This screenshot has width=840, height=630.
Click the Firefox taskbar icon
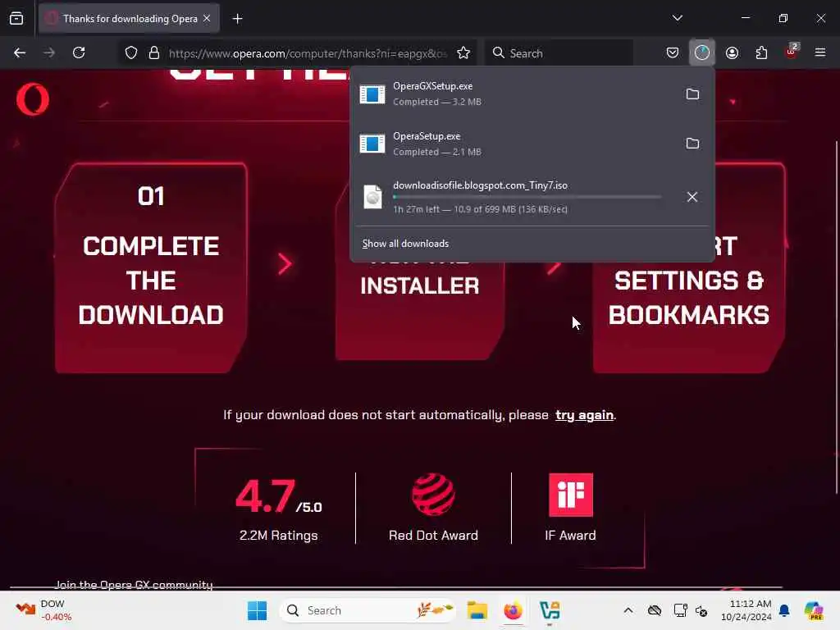(513, 610)
